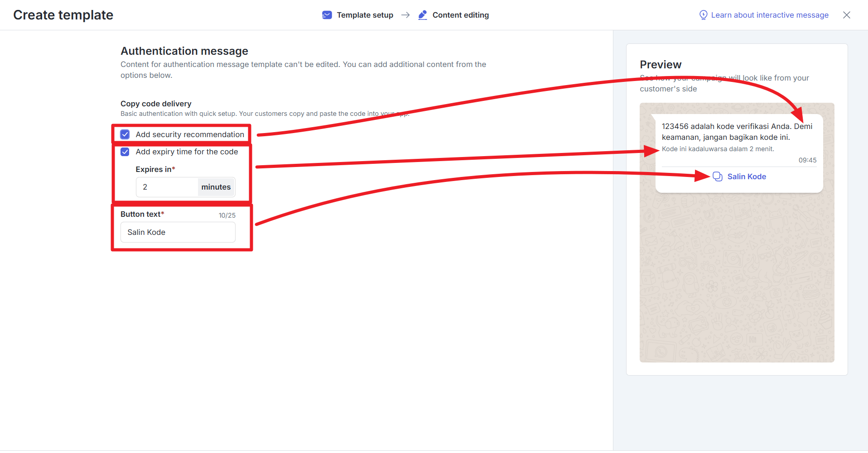Click the 10/25 character counter
The height and width of the screenshot is (453, 868).
pyautogui.click(x=227, y=215)
